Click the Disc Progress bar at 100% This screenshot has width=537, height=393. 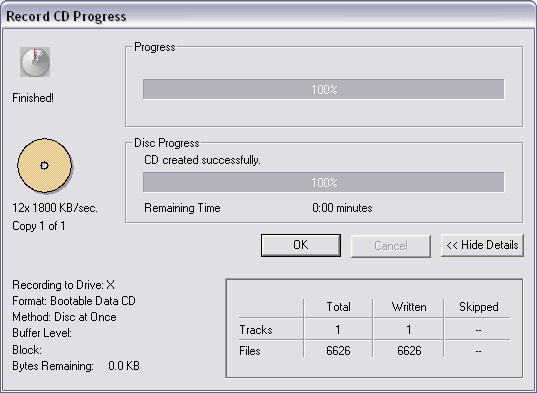[x=324, y=182]
